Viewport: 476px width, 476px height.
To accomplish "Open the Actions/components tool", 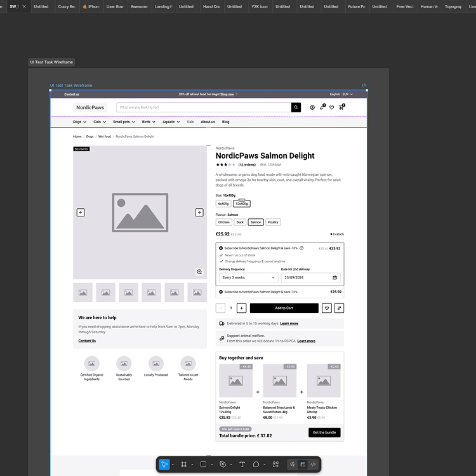I will point(275,465).
